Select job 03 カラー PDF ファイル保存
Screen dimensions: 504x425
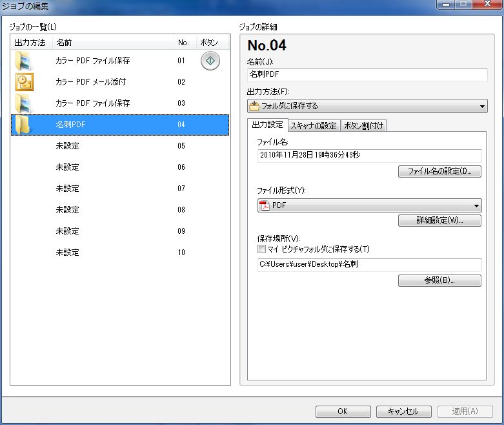(x=120, y=103)
